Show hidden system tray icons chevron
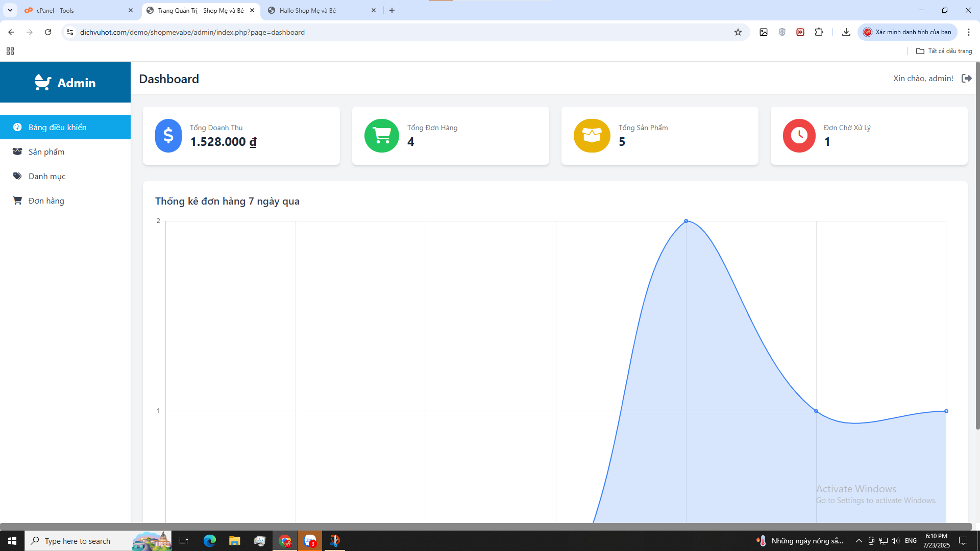The image size is (980, 551). coord(859,541)
